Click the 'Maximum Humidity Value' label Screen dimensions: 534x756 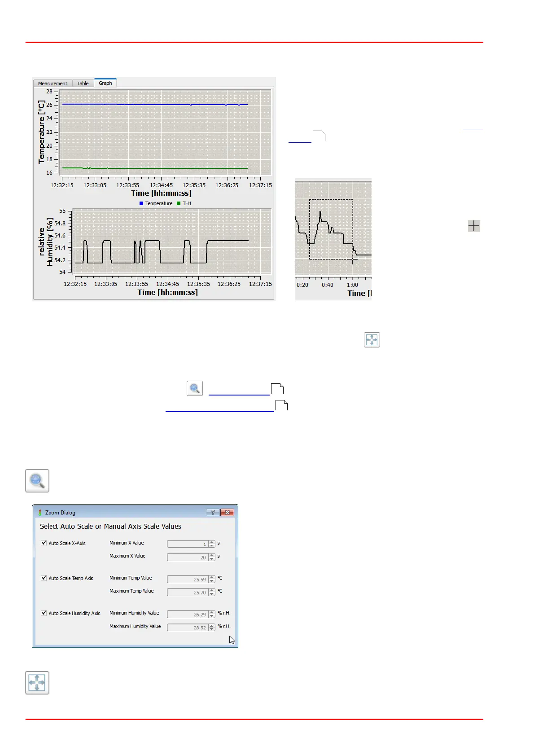pyautogui.click(x=135, y=626)
